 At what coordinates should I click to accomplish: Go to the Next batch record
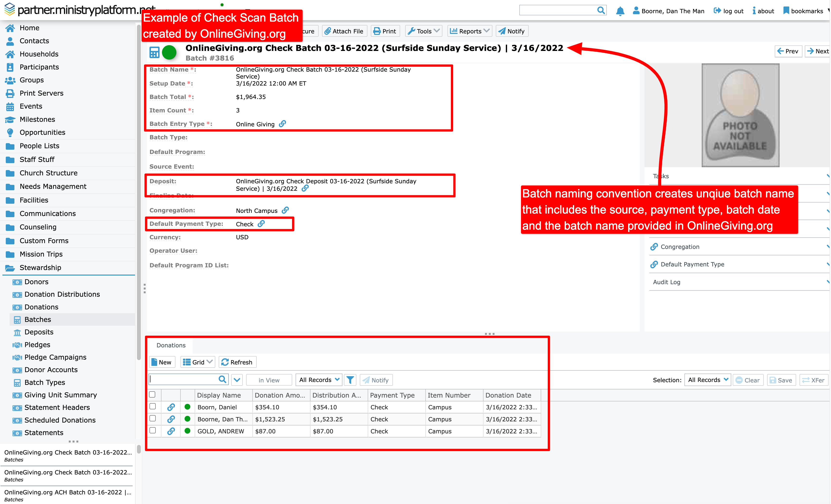point(818,51)
